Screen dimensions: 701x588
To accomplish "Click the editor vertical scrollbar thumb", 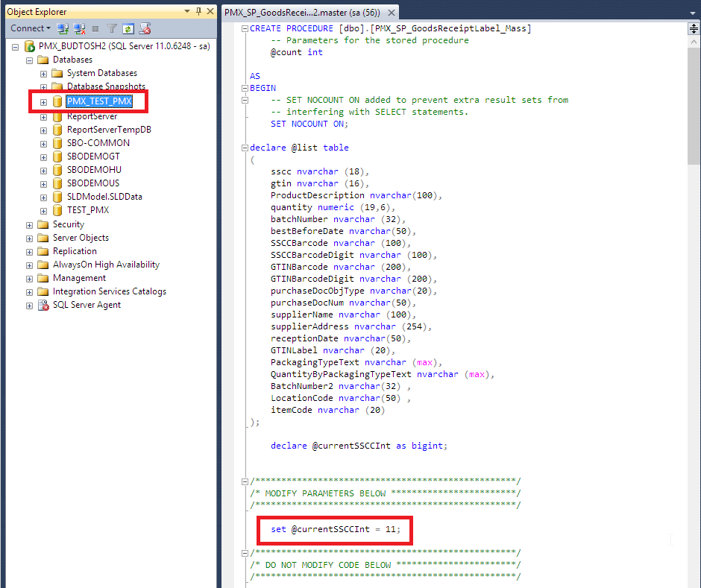I will (694, 97).
